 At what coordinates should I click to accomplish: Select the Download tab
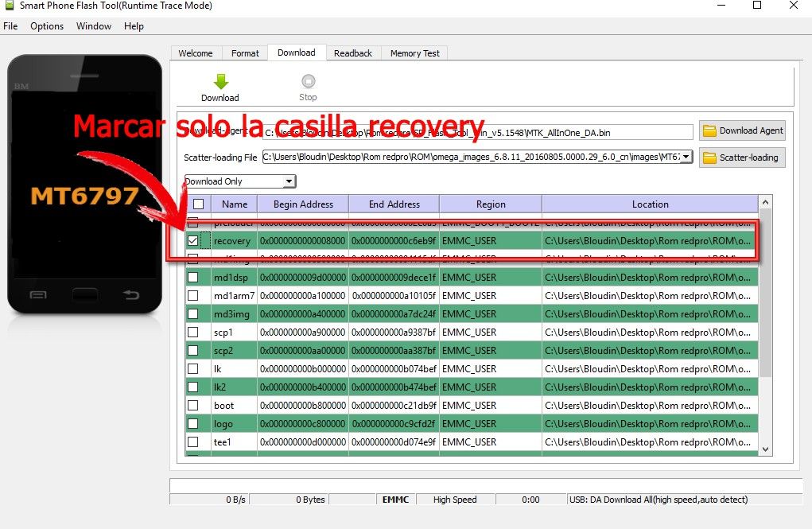click(x=296, y=53)
